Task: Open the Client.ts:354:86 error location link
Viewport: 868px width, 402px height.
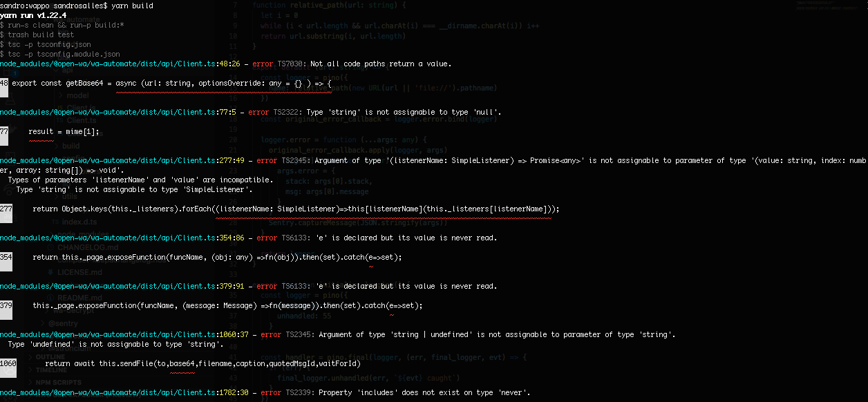Action: point(122,238)
